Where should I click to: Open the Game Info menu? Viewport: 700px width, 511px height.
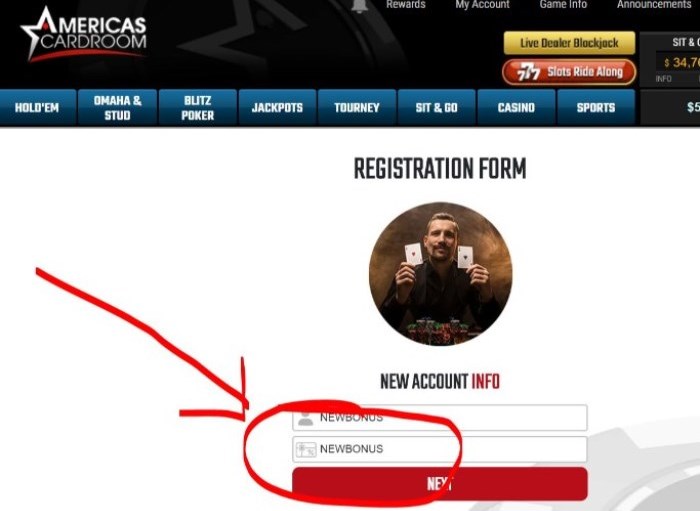coord(563,4)
